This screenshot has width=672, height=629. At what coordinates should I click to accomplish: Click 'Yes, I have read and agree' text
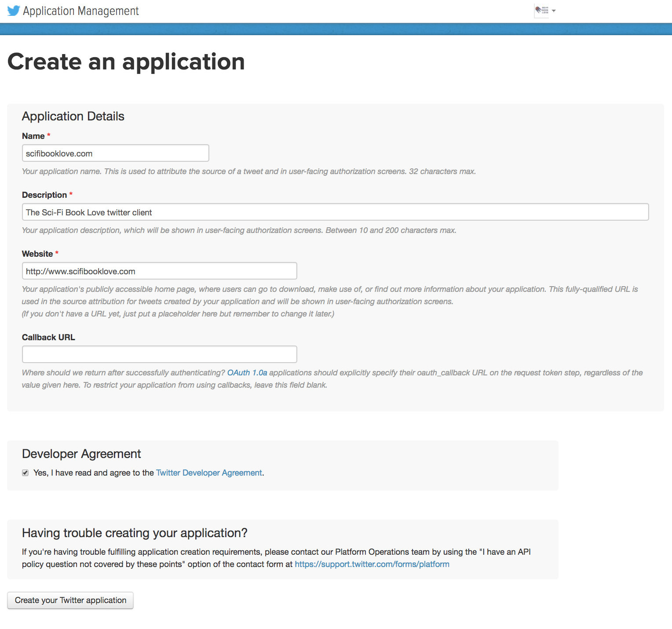[81, 473]
